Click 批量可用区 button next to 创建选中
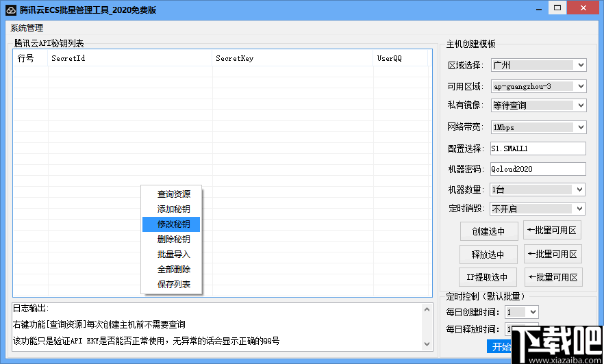The height and width of the screenshot is (364, 604). (552, 230)
